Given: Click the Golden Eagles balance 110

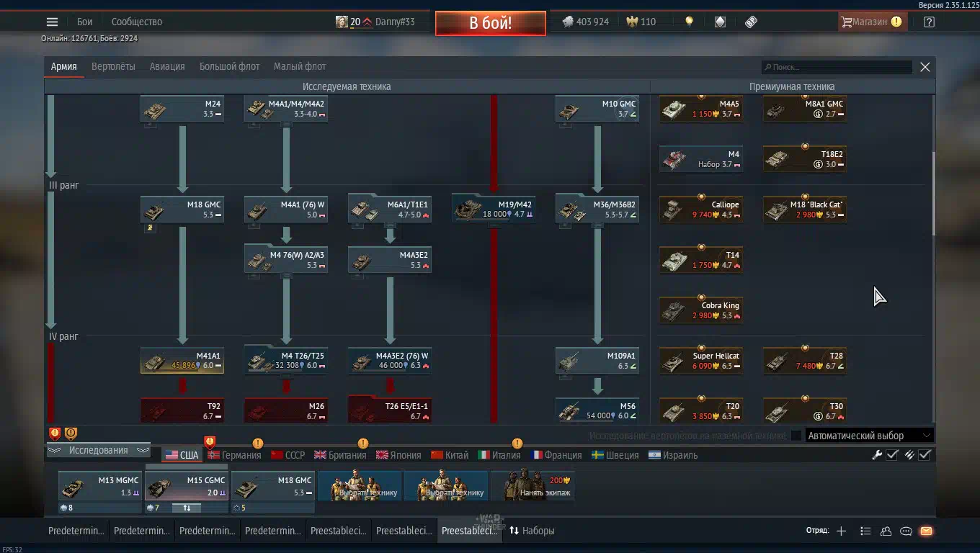Looking at the screenshot, I should coord(641,22).
